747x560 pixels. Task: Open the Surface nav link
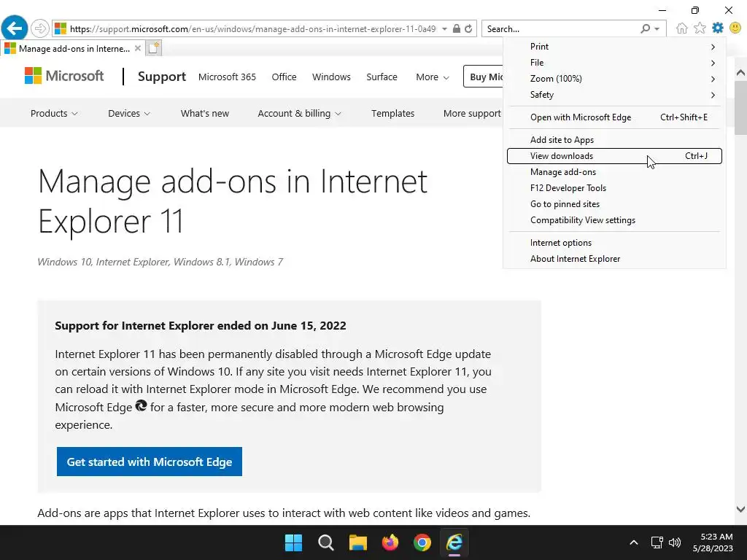[x=382, y=77]
